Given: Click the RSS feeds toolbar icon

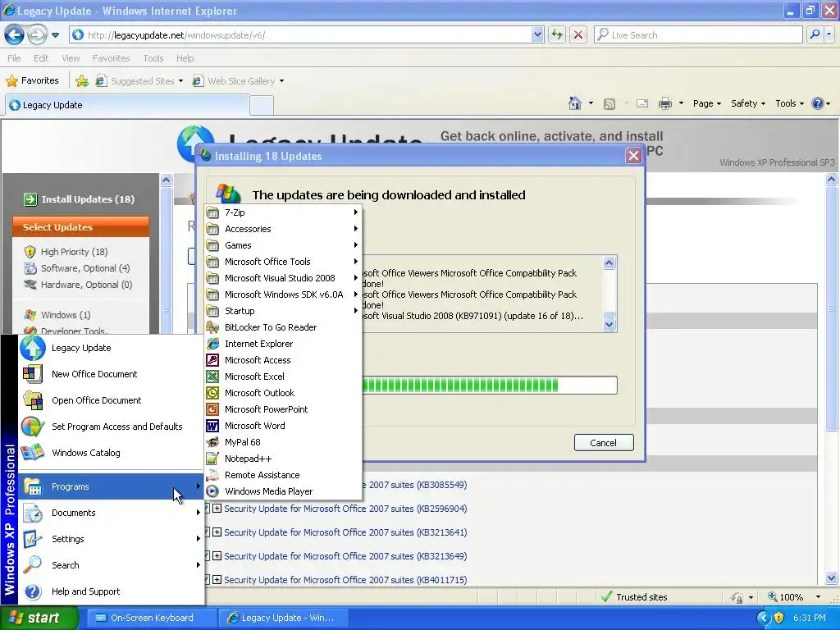Looking at the screenshot, I should point(609,104).
